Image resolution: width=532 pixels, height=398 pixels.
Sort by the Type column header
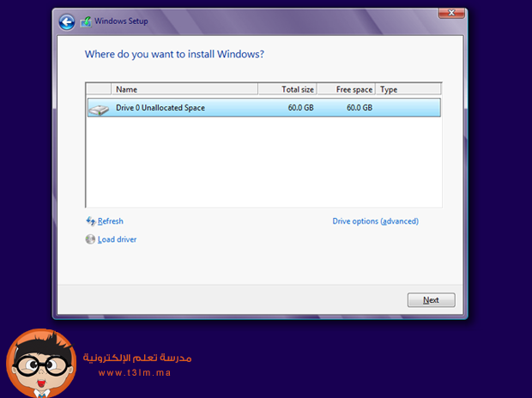click(408, 89)
